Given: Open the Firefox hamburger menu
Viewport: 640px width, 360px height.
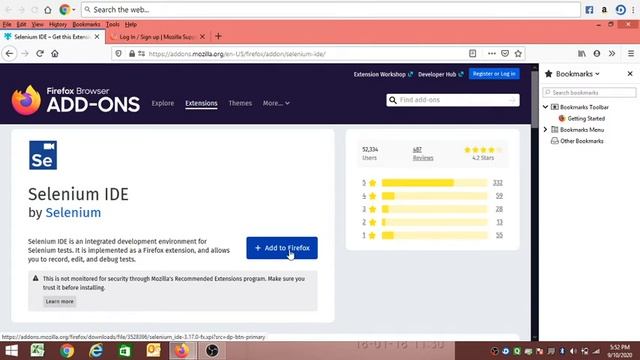Looking at the screenshot, I should [x=631, y=53].
